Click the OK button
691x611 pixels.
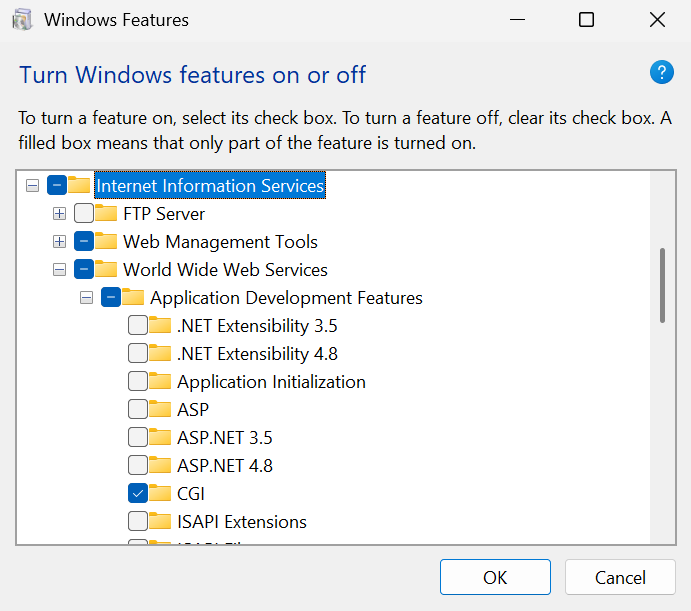pos(495,577)
